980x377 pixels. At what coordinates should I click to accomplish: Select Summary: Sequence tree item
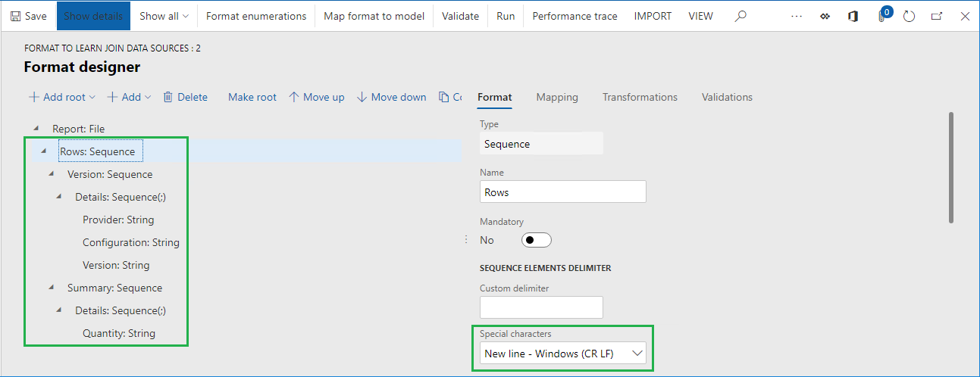coord(114,288)
